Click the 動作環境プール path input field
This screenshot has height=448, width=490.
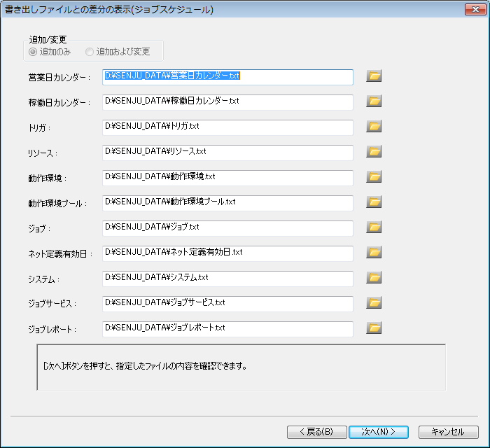tap(227, 203)
